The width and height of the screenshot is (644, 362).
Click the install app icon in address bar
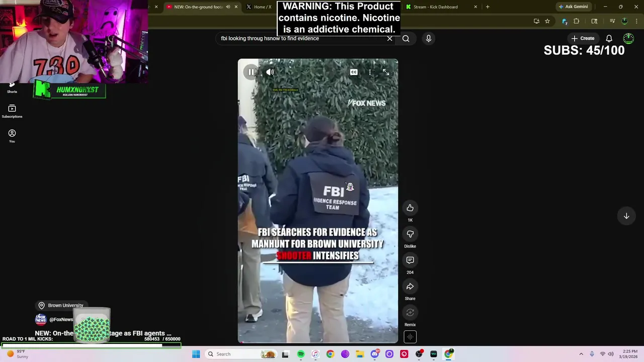[x=536, y=21]
